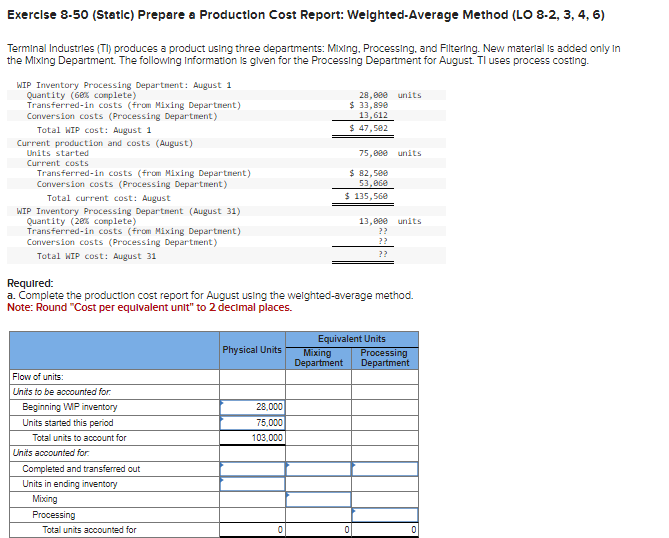Screen dimensions: 669x538
Task: Click the 'Units started' data line
Action: (58, 153)
